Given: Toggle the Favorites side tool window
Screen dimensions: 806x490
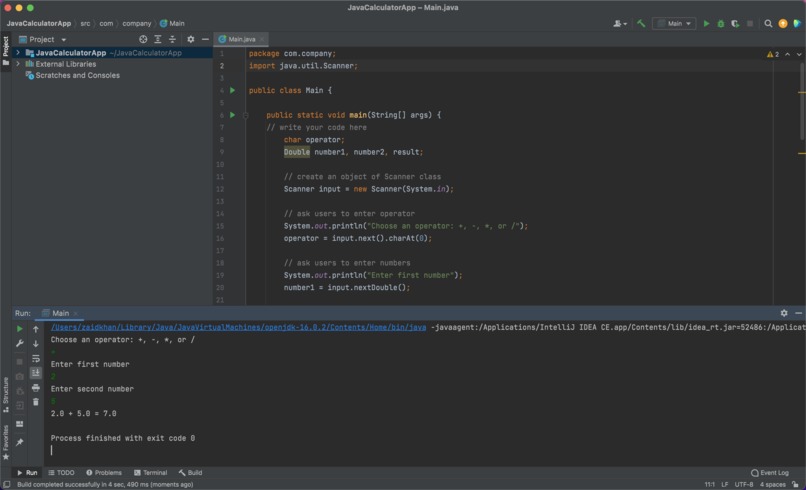Looking at the screenshot, I should (6, 442).
